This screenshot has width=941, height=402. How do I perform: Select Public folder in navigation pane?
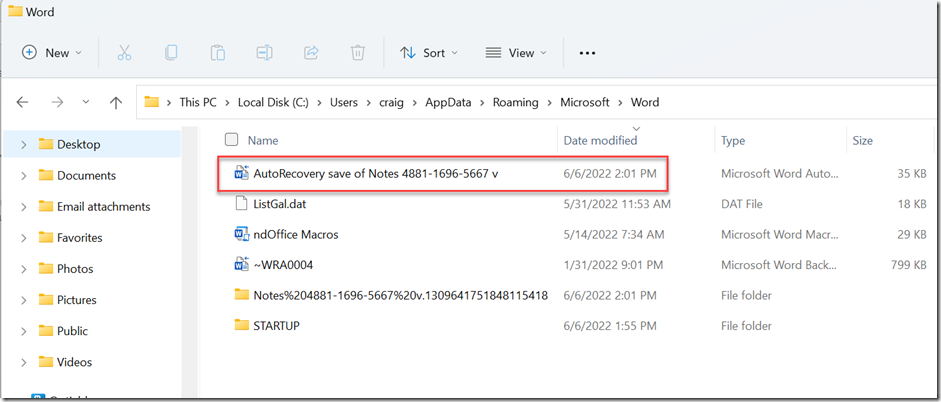click(73, 331)
